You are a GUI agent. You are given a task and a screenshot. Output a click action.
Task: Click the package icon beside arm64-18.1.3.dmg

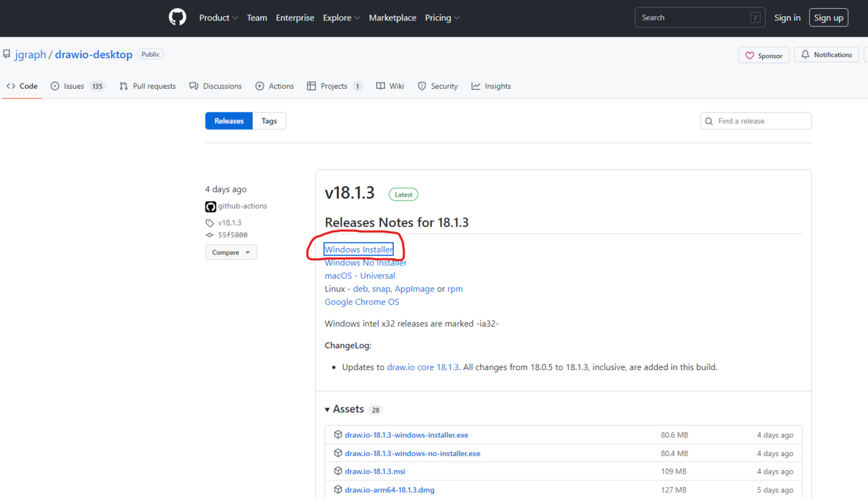338,489
